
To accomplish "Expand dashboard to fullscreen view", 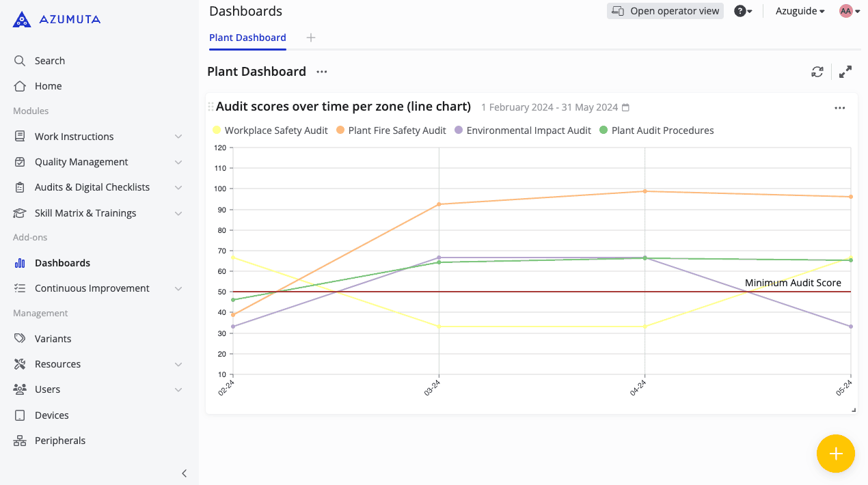I will pos(845,72).
